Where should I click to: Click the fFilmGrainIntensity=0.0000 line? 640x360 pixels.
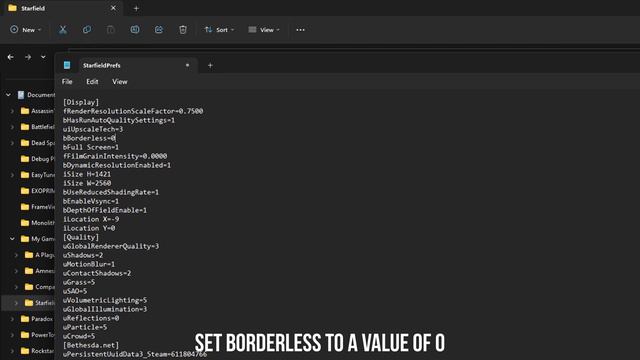(x=115, y=156)
